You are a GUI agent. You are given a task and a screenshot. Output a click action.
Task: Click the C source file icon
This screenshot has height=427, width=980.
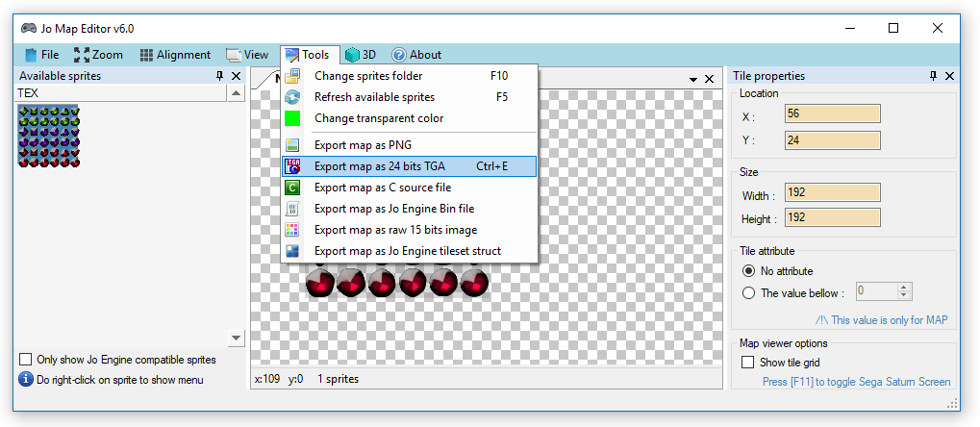pos(291,188)
